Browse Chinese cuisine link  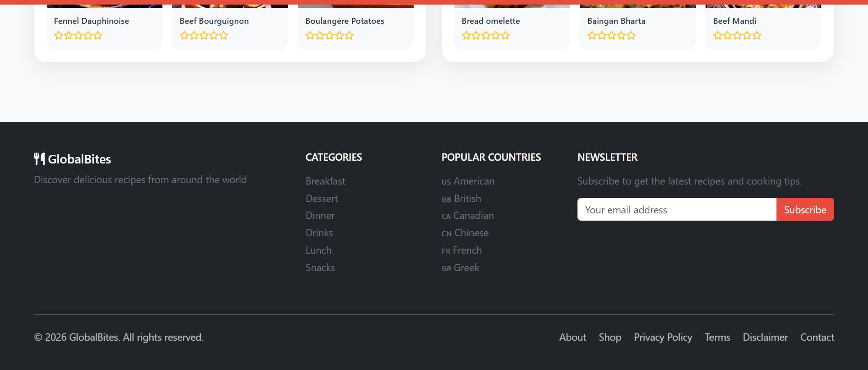[465, 233]
